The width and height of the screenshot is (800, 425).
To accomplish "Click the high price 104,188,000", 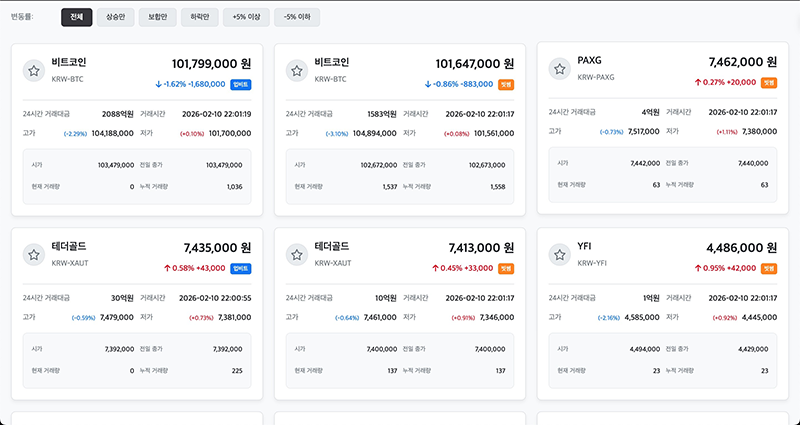I will [x=113, y=133].
